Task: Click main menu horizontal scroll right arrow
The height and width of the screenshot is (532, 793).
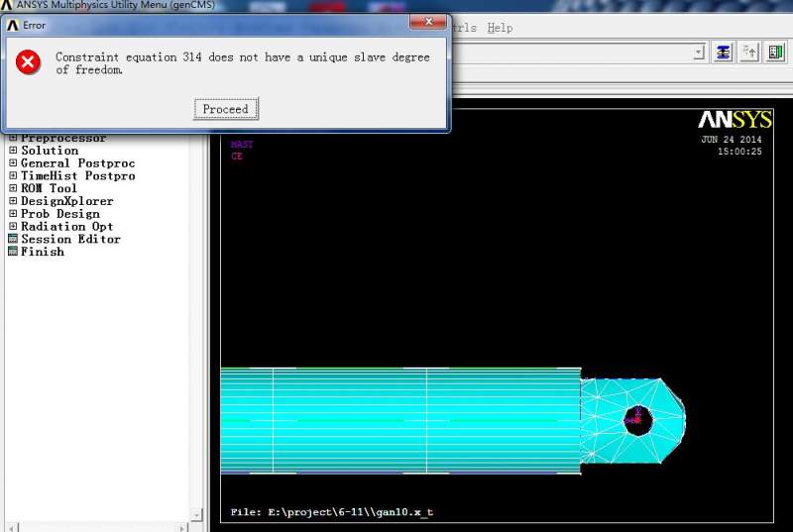Action: 182,527
